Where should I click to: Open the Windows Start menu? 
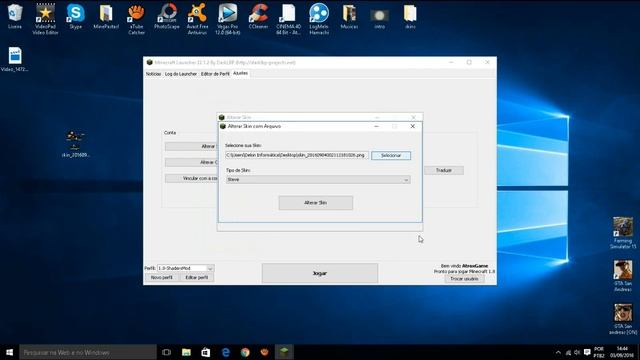(9, 352)
